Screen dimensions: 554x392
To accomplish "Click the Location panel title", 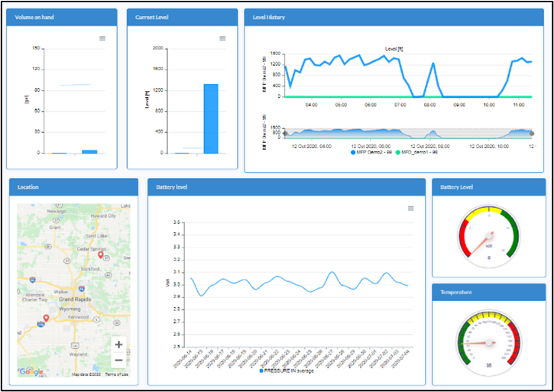I will click(x=28, y=186).
